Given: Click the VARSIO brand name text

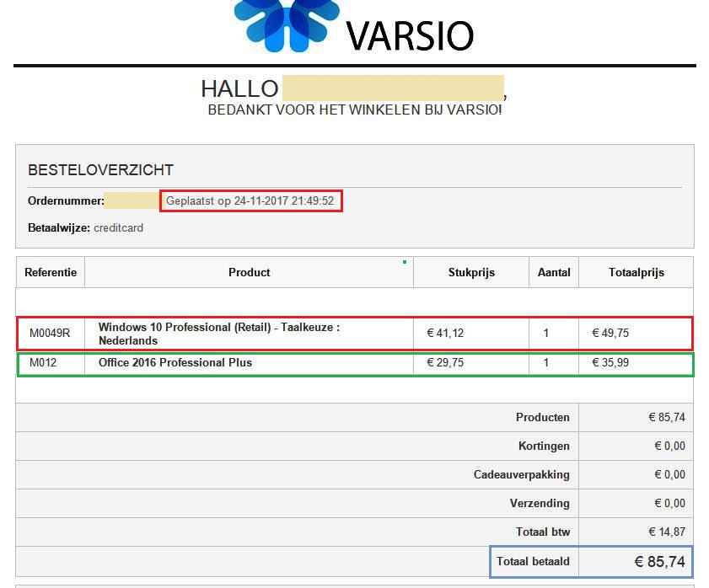Looking at the screenshot, I should (x=410, y=36).
